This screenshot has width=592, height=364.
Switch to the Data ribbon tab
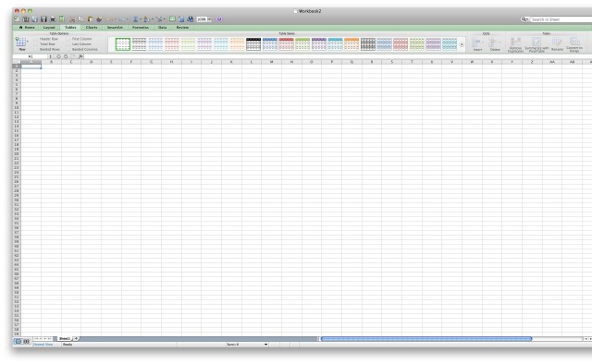point(163,28)
